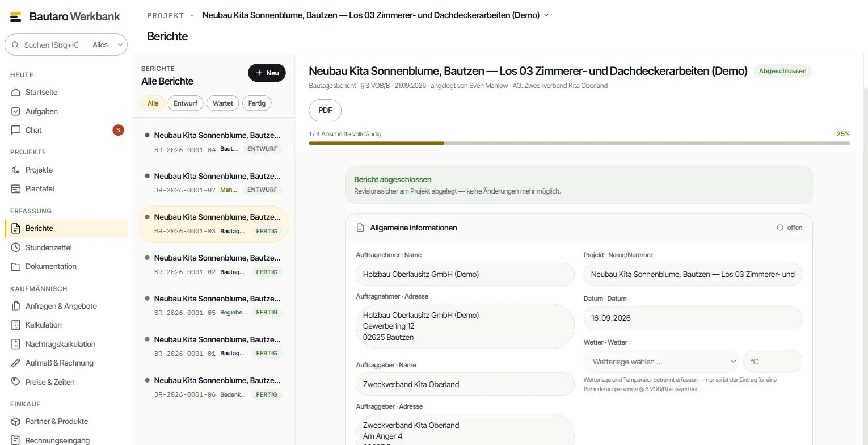Open Stundenzettel in the sidebar

[x=66, y=247]
